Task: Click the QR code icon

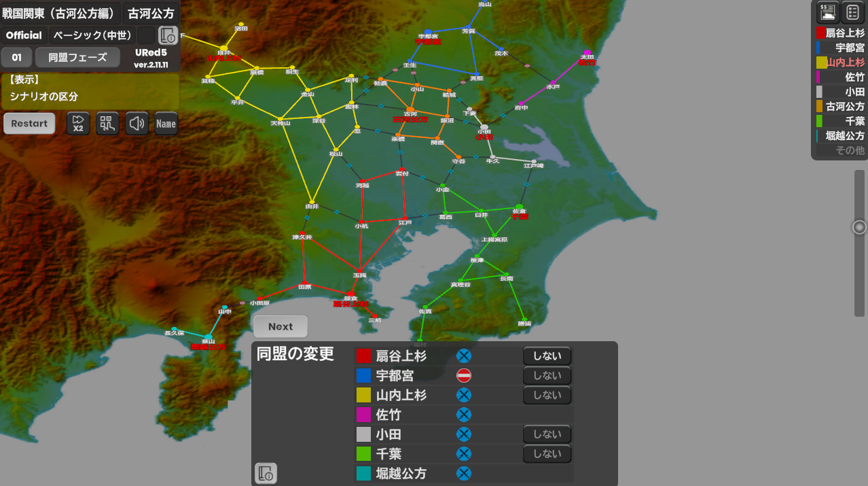Action: [x=107, y=124]
